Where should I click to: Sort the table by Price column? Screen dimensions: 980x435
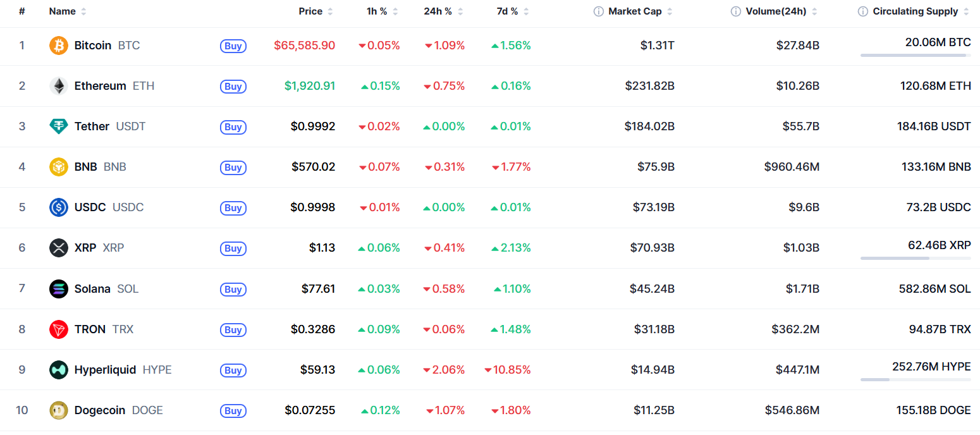pyautogui.click(x=315, y=11)
